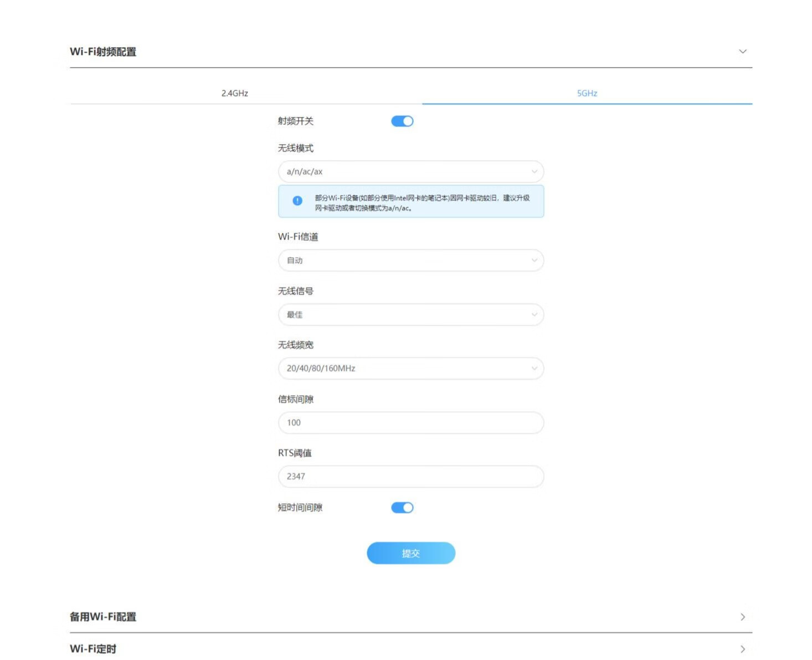The image size is (812, 660).
Task: Click the blue info icon in the notice
Action: click(x=297, y=201)
